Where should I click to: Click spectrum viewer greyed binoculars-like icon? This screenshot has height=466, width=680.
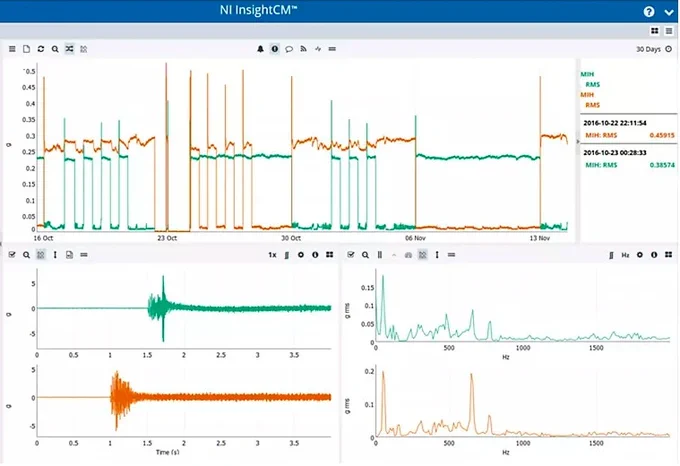(x=408, y=255)
